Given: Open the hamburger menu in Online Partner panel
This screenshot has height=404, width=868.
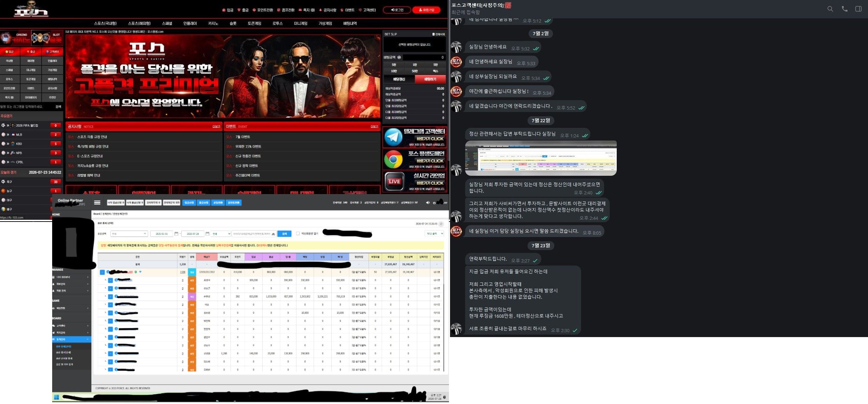Looking at the screenshot, I should pyautogui.click(x=97, y=203).
